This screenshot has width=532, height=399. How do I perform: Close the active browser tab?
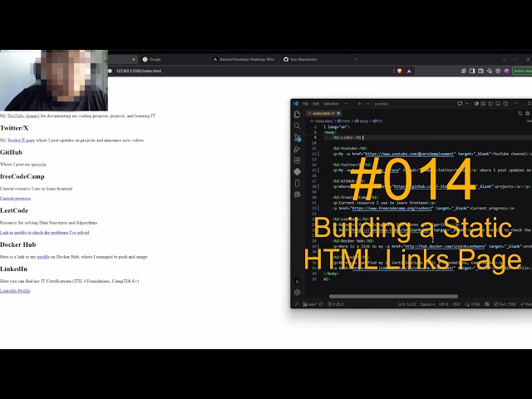[133, 59]
